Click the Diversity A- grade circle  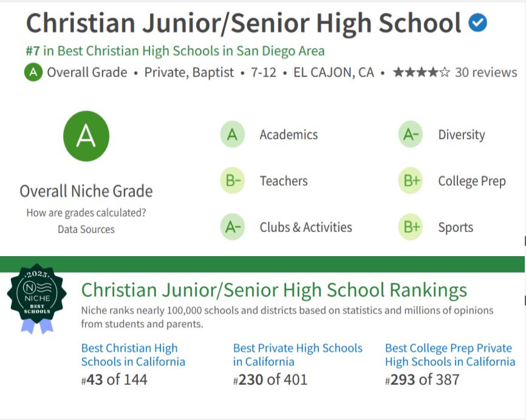(x=411, y=134)
